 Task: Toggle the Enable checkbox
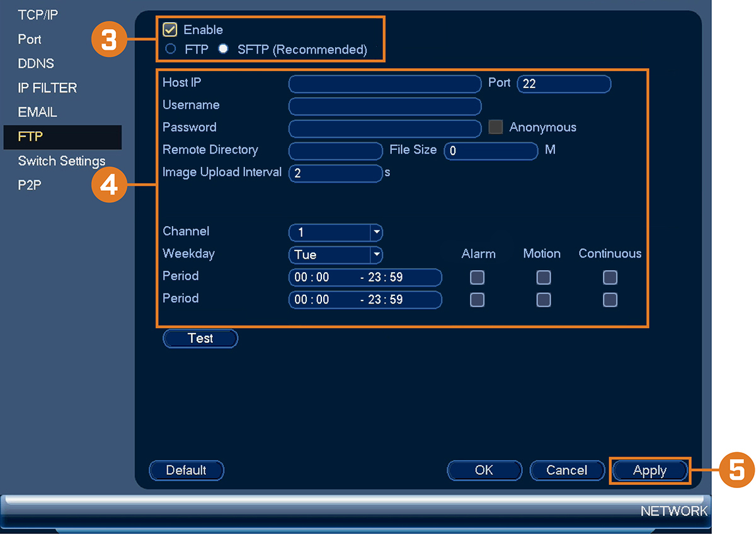click(x=169, y=30)
